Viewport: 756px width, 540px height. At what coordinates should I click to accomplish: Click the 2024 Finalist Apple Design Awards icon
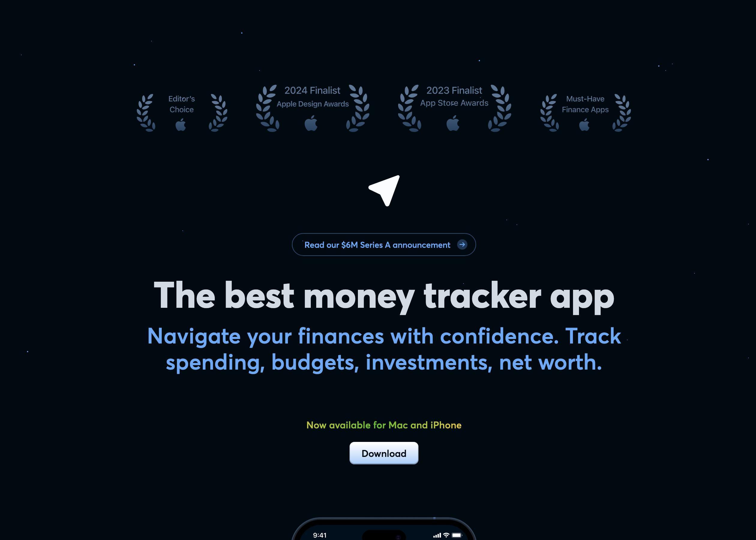313,108
